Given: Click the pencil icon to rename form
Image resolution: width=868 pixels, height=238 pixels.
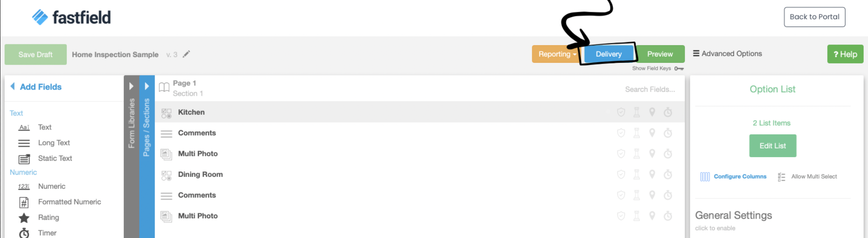Looking at the screenshot, I should point(187,54).
